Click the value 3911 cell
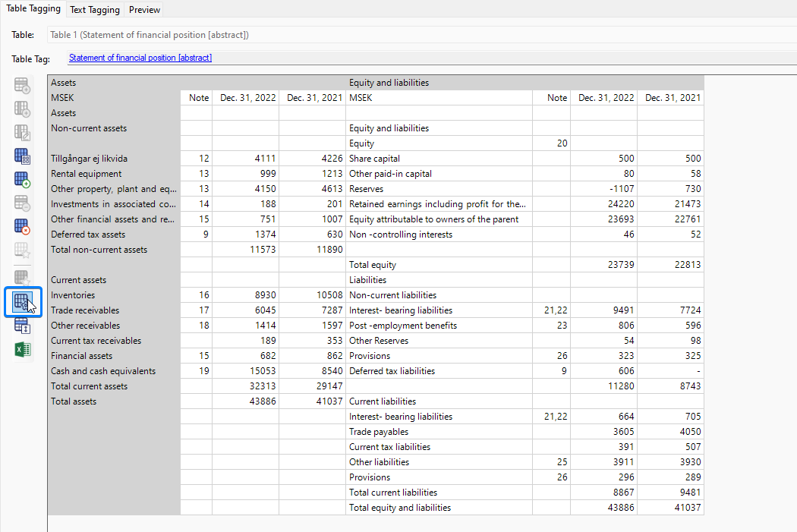The height and width of the screenshot is (532, 797). [604, 462]
